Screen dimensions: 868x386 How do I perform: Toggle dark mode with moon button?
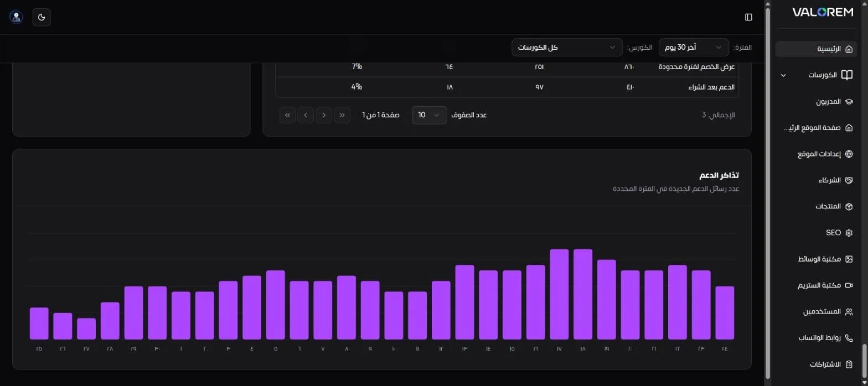(42, 17)
